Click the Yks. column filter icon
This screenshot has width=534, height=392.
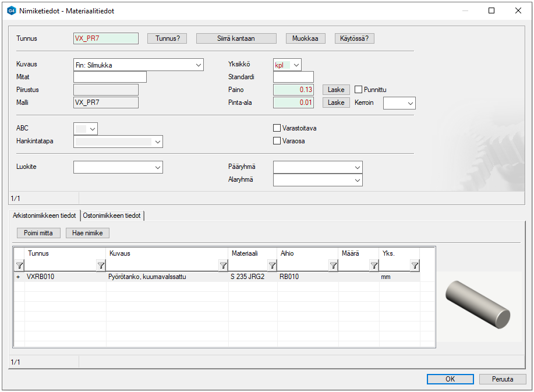[415, 266]
